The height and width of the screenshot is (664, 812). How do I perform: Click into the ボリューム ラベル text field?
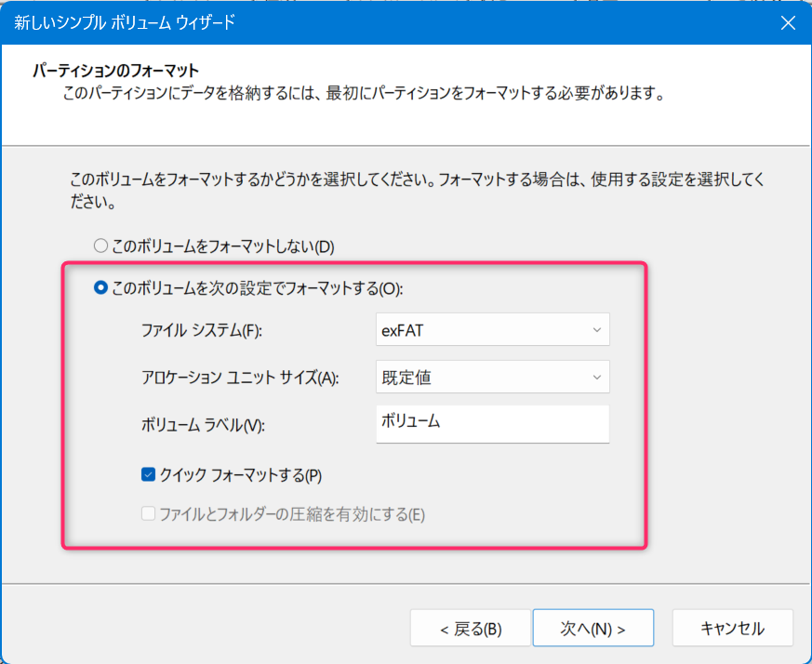(492, 424)
